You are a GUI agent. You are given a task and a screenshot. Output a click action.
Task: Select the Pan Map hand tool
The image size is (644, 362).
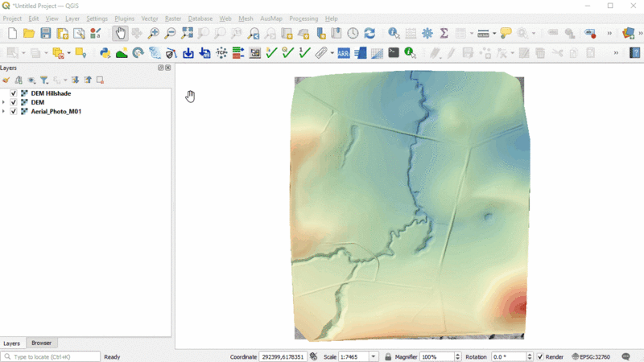click(120, 34)
